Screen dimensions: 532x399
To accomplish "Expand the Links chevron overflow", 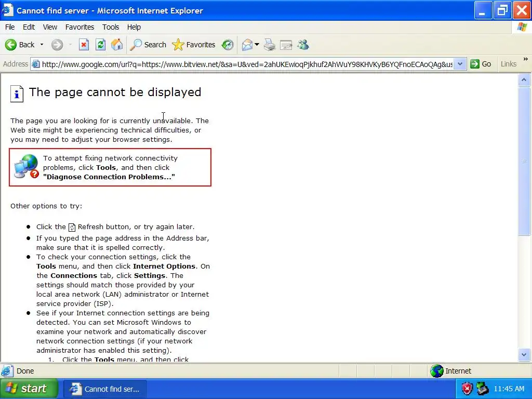I will click(x=526, y=59).
